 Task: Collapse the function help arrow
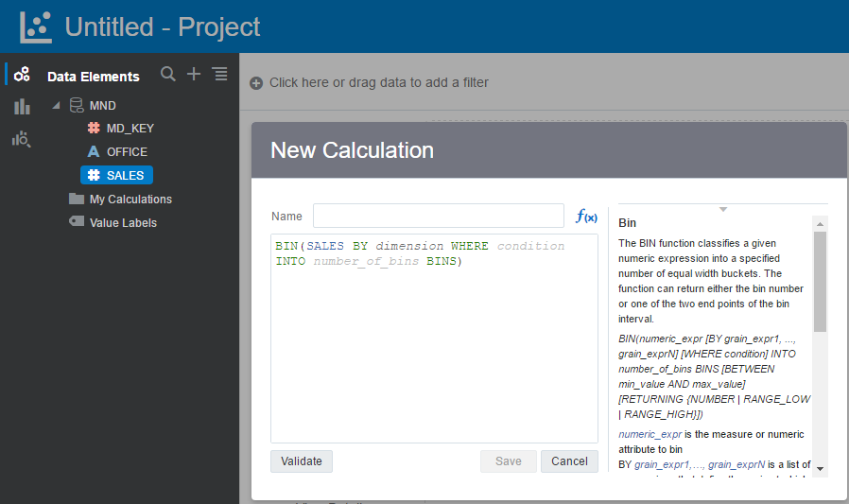pos(723,209)
